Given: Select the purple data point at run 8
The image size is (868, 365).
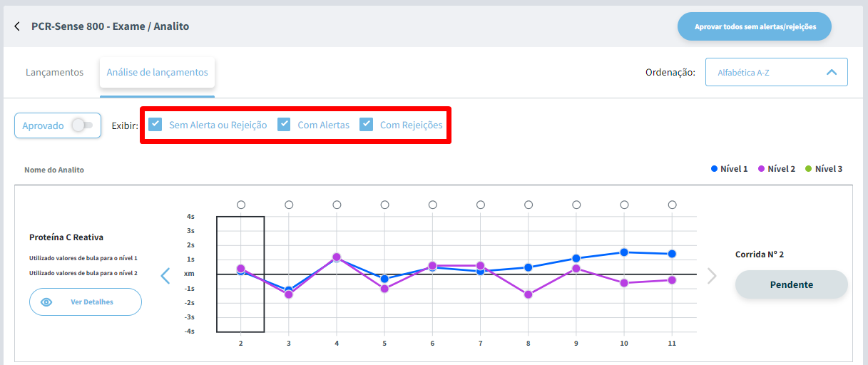Looking at the screenshot, I should (x=529, y=294).
